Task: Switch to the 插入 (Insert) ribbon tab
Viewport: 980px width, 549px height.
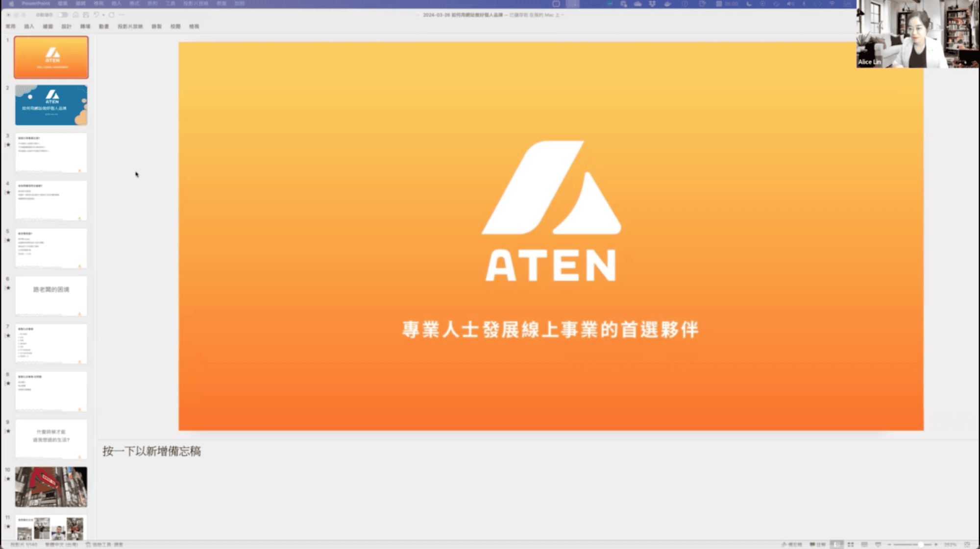Action: point(29,26)
